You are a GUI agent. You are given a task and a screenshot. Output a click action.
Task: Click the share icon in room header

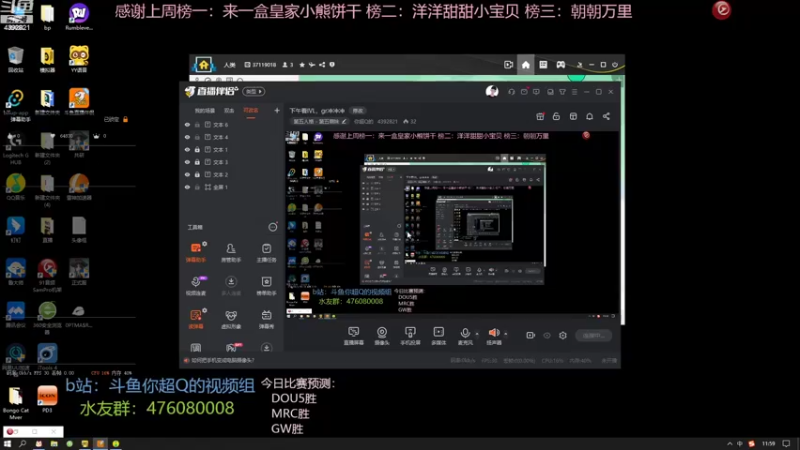pyautogui.click(x=606, y=116)
